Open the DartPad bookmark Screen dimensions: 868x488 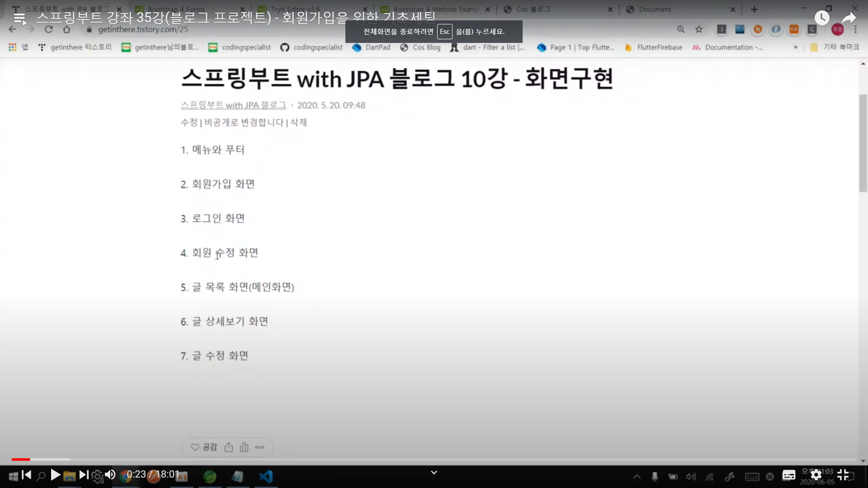372,47
